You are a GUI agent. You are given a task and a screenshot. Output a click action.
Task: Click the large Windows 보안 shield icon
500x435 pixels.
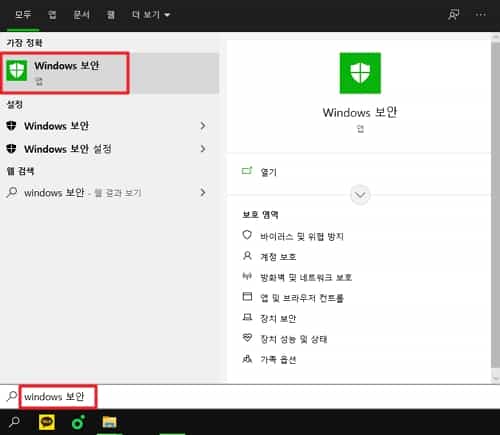pos(360,73)
